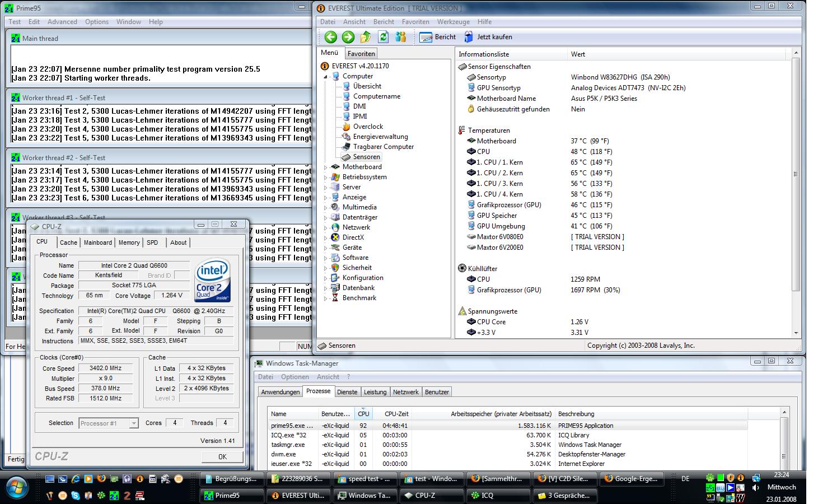Expand the Anzeige tree node
818x504 pixels.
[x=325, y=197]
